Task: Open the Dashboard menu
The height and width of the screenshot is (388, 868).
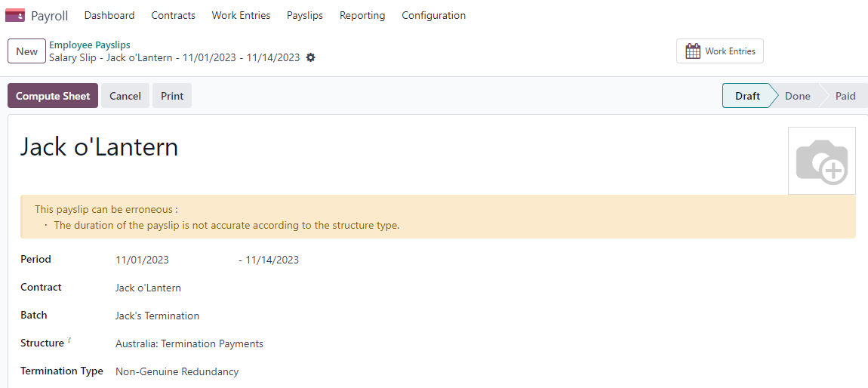Action: click(109, 15)
